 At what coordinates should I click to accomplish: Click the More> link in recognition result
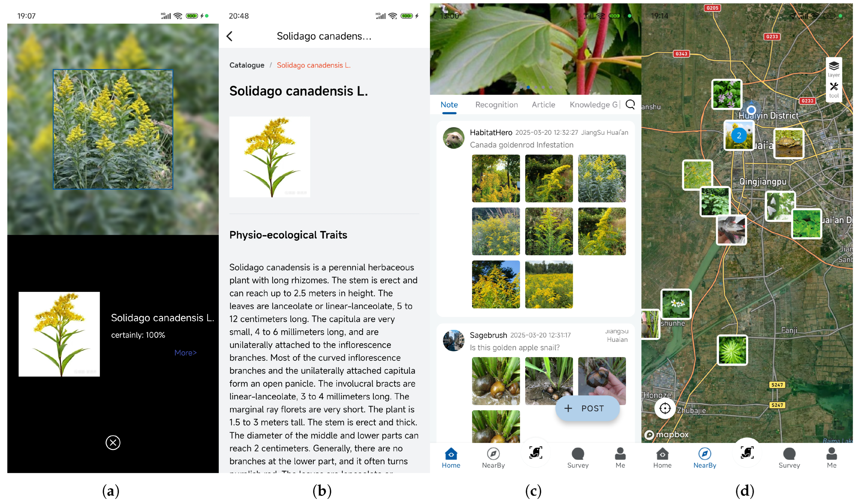186,353
